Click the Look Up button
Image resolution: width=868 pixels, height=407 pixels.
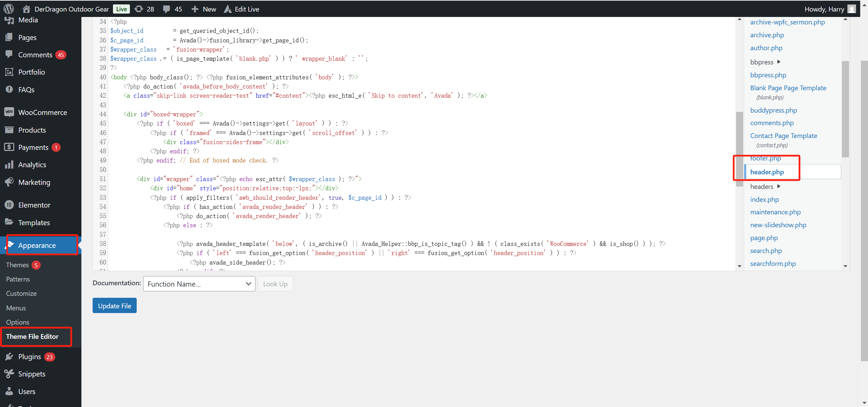275,284
